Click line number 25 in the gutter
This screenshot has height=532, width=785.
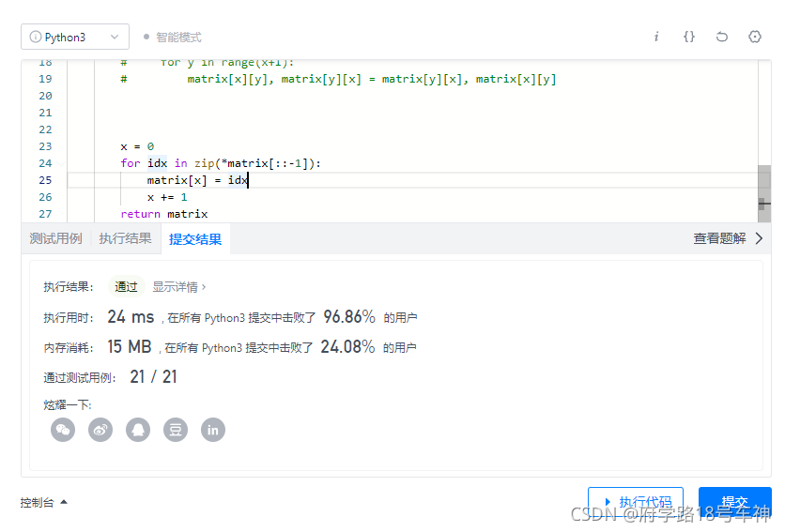pyautogui.click(x=45, y=180)
